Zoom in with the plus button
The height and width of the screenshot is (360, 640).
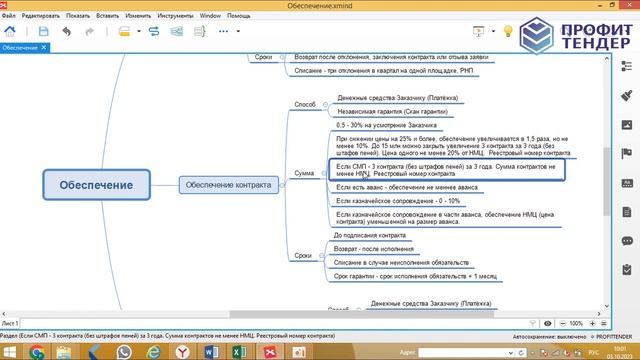click(592, 323)
